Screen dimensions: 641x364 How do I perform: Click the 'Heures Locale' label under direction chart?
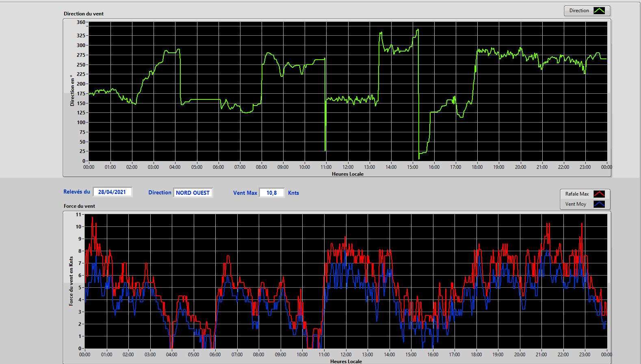click(348, 174)
